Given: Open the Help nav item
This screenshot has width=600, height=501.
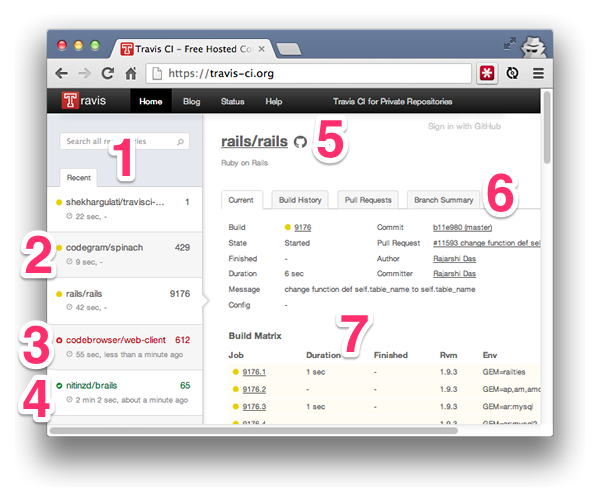Looking at the screenshot, I should pos(274,101).
